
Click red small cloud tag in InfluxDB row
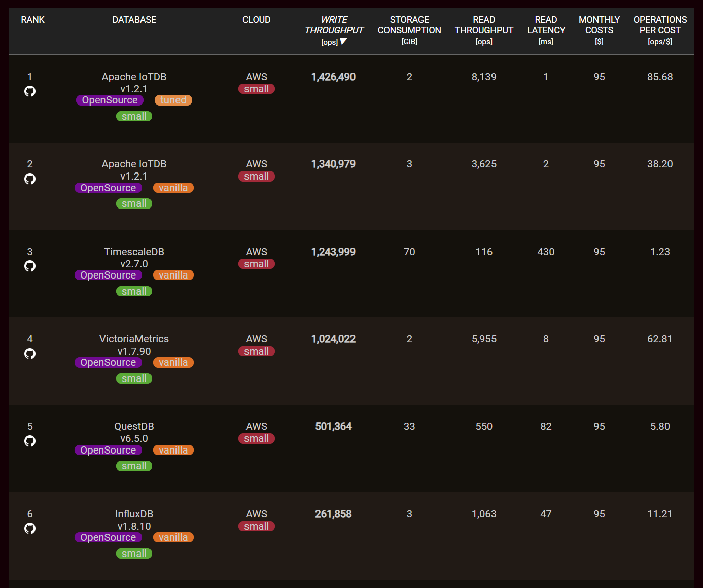tap(256, 527)
